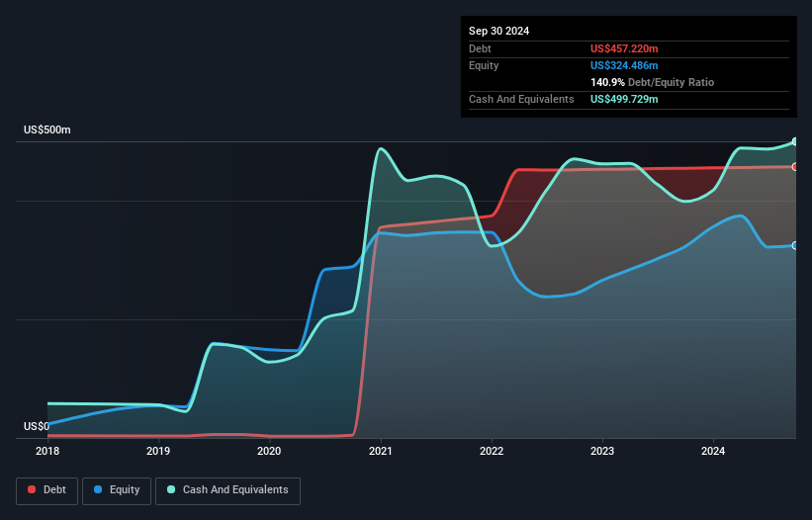Screen dimensions: 812x520
Task: Click the 2020 x-axis label
Action: click(269, 451)
